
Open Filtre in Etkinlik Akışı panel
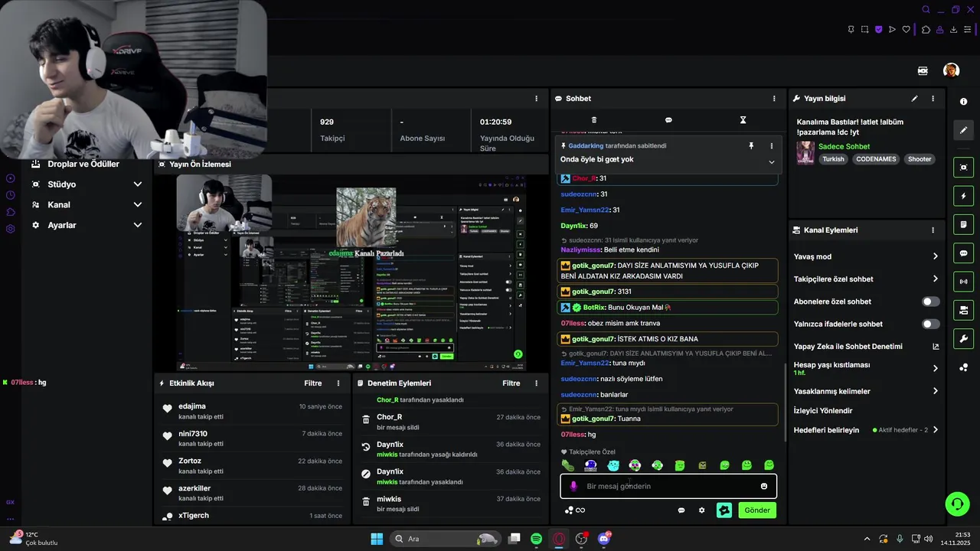point(312,383)
